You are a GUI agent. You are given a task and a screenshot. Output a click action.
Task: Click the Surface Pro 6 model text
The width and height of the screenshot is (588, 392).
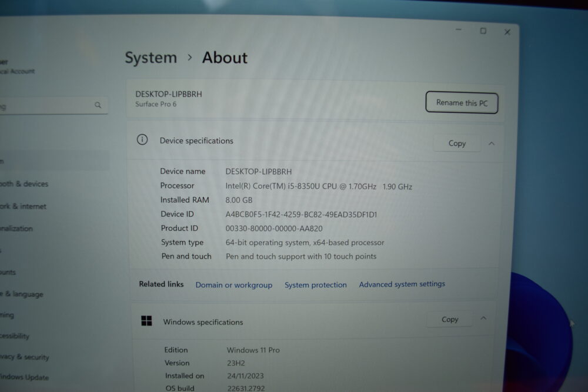coord(156,104)
